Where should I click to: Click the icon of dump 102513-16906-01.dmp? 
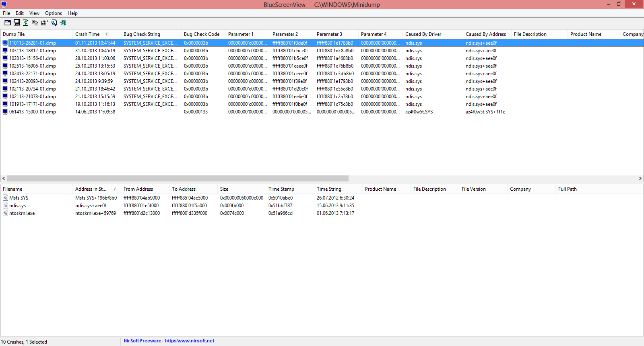[x=5, y=66]
